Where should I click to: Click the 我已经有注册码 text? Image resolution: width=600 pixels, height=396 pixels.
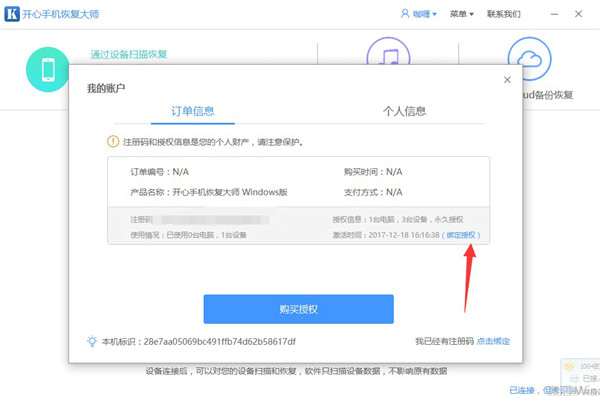(445, 341)
